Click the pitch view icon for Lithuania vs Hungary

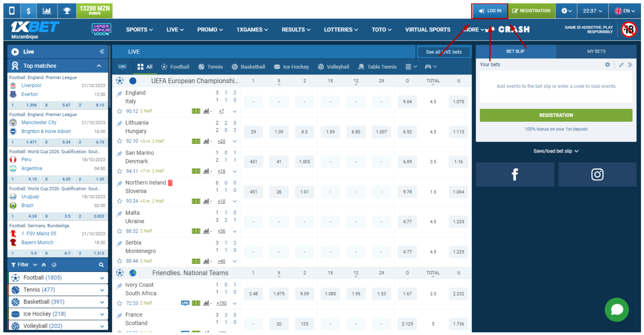(196, 141)
